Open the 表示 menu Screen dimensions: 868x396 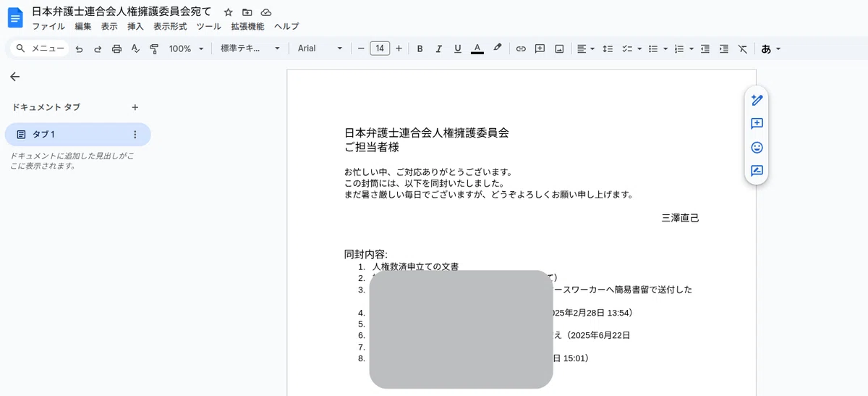(109, 26)
